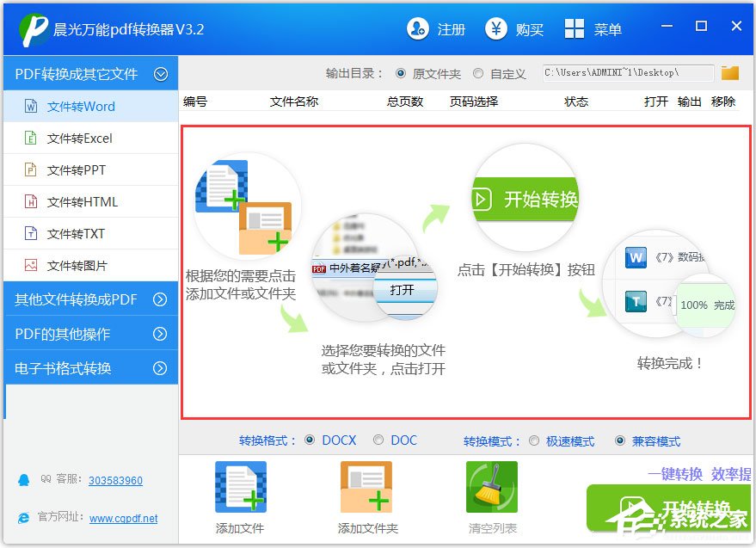Click the 编号 column header
Viewport: 756px width, 548px height.
coord(195,102)
